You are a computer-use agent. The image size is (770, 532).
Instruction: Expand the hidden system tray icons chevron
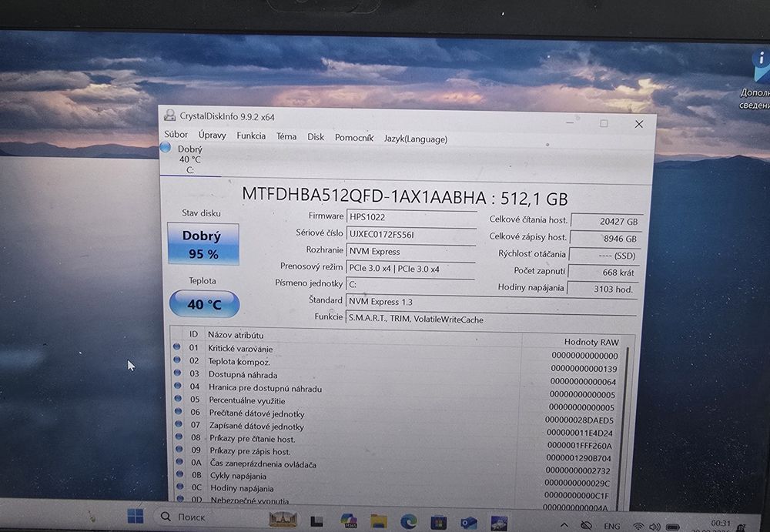click(x=564, y=525)
